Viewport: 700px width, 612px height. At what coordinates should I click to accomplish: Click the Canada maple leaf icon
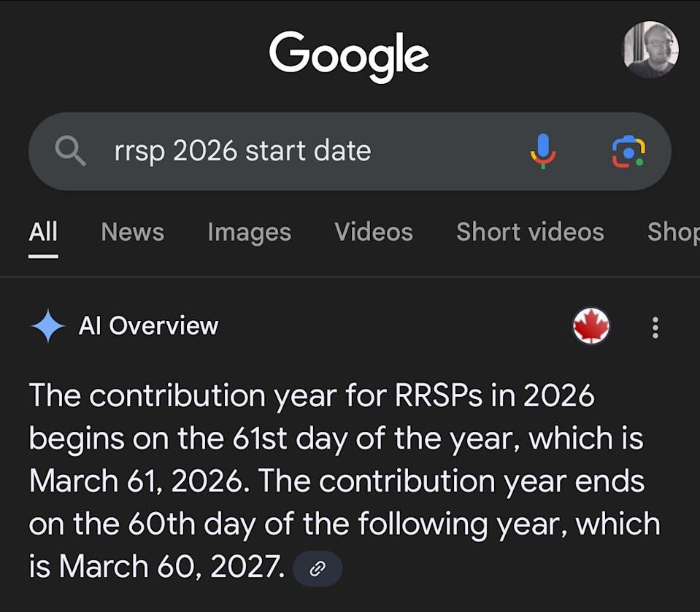coord(591,326)
